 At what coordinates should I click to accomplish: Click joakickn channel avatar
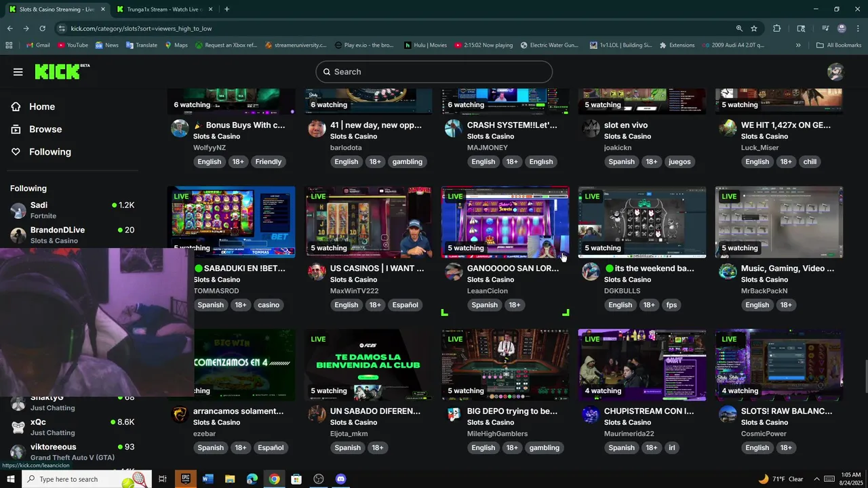click(591, 129)
